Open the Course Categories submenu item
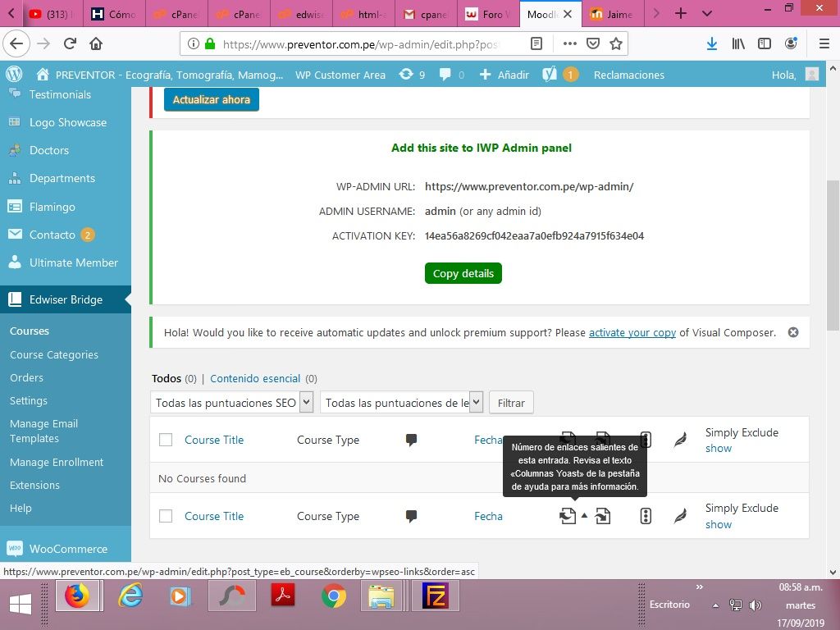This screenshot has width=840, height=630. pyautogui.click(x=54, y=354)
